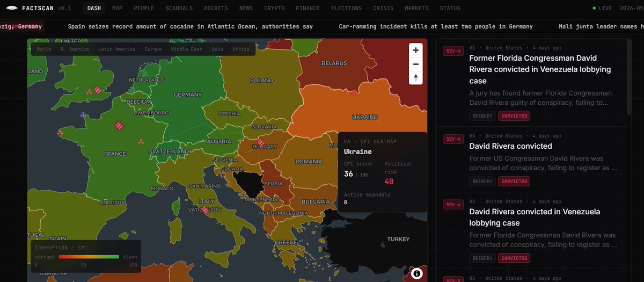Click Belarus on the CPI map
644x282 pixels.
click(334, 63)
